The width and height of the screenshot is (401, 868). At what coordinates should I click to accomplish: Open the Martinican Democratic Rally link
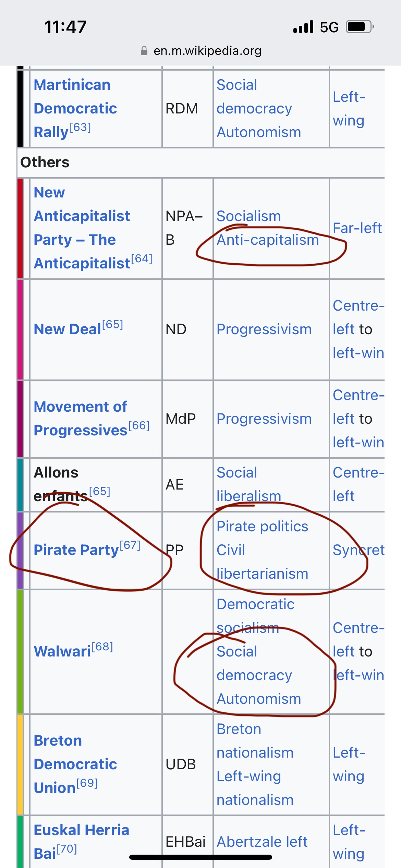click(x=75, y=108)
